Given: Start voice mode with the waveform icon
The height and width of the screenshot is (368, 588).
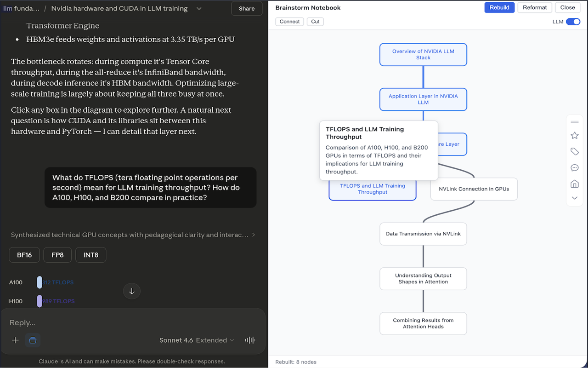Looking at the screenshot, I should 250,340.
